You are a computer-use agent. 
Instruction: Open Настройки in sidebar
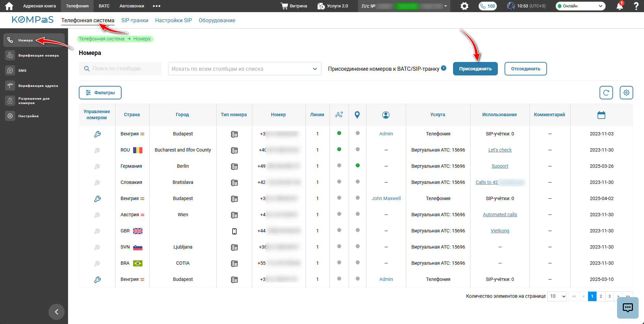[x=34, y=116]
